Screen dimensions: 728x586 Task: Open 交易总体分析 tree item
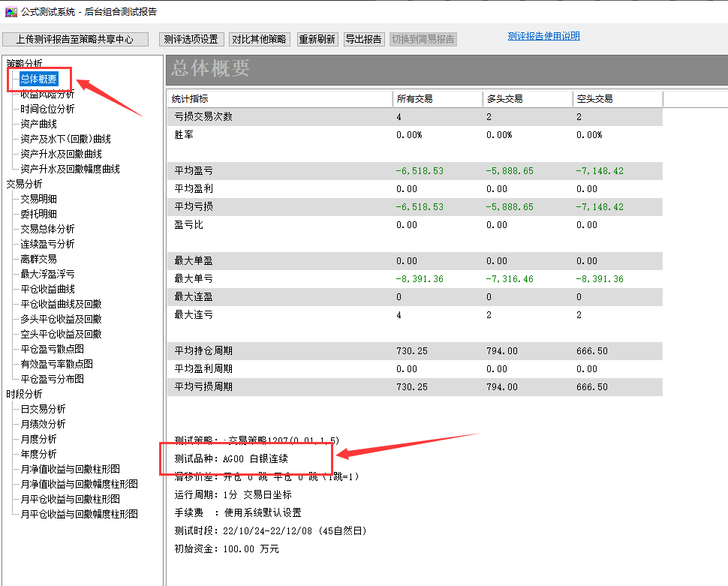(47, 229)
